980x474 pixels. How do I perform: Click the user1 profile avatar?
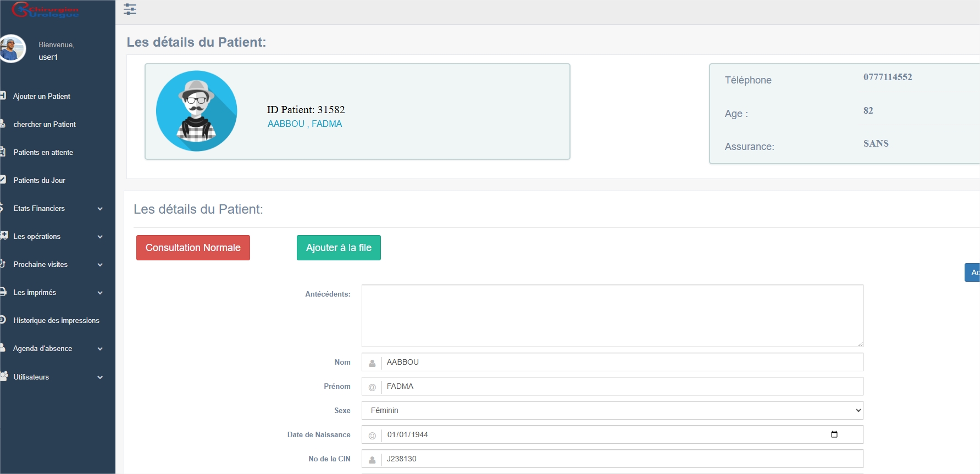[x=12, y=49]
